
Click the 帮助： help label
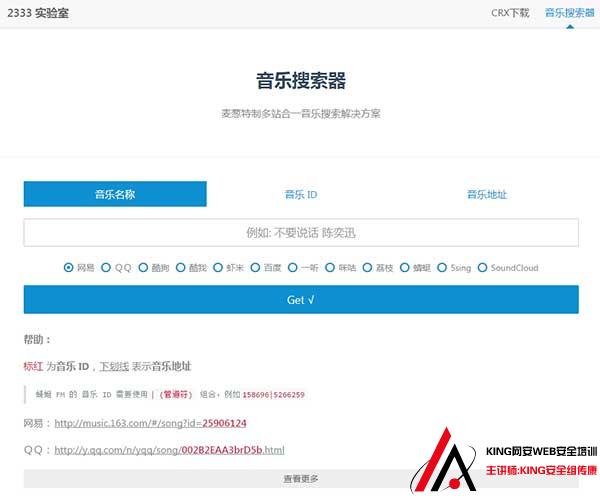(37, 339)
